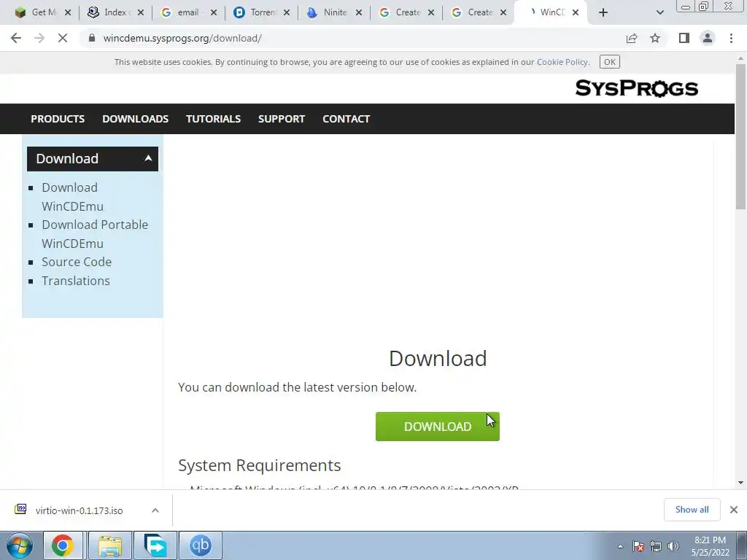The height and width of the screenshot is (560, 747).
Task: Open the Source Code link
Action: pos(76,262)
